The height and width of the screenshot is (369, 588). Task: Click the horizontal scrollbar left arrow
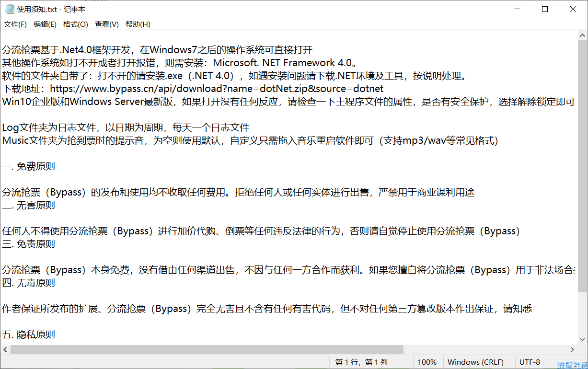[6, 349]
